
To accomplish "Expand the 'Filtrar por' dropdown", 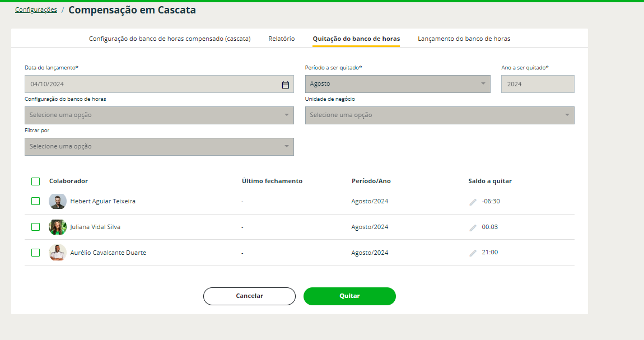I will (159, 147).
